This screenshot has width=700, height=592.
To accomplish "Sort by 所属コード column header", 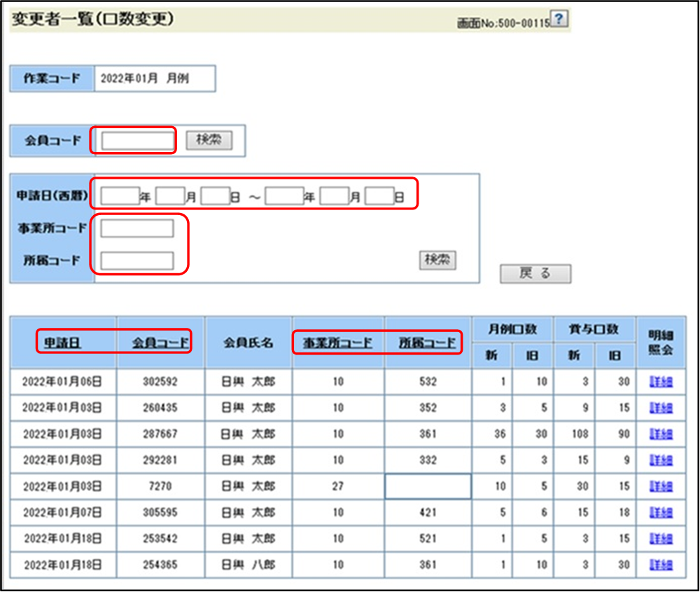I will [428, 343].
